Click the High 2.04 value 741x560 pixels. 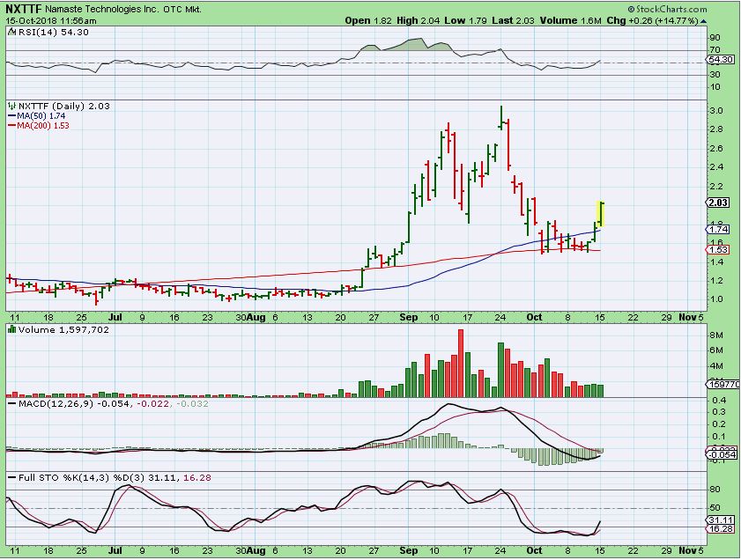pos(419,21)
